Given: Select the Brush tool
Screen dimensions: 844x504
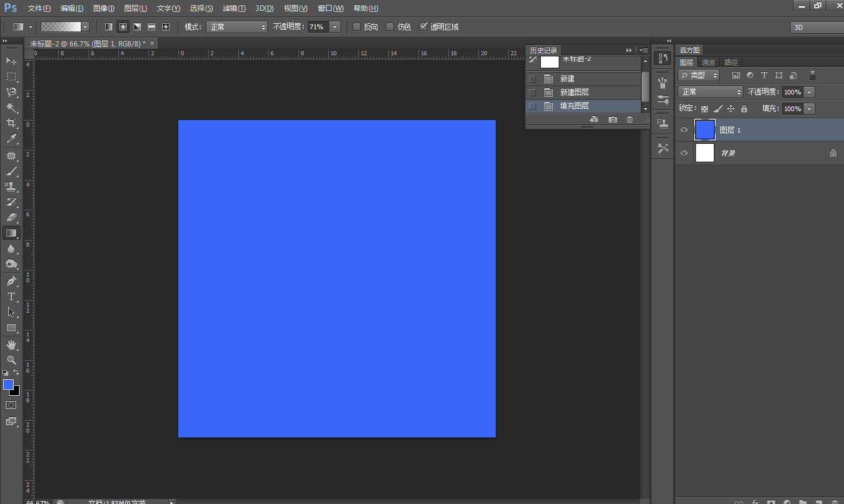Looking at the screenshot, I should click(11, 171).
